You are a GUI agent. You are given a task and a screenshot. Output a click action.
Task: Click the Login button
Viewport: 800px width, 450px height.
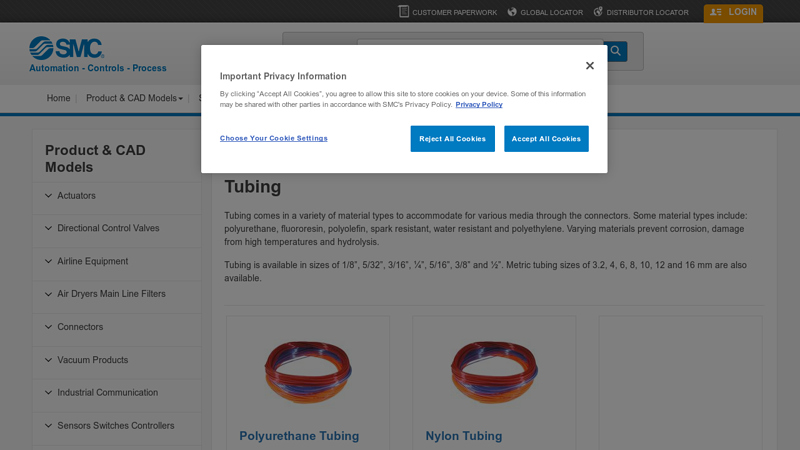[733, 13]
